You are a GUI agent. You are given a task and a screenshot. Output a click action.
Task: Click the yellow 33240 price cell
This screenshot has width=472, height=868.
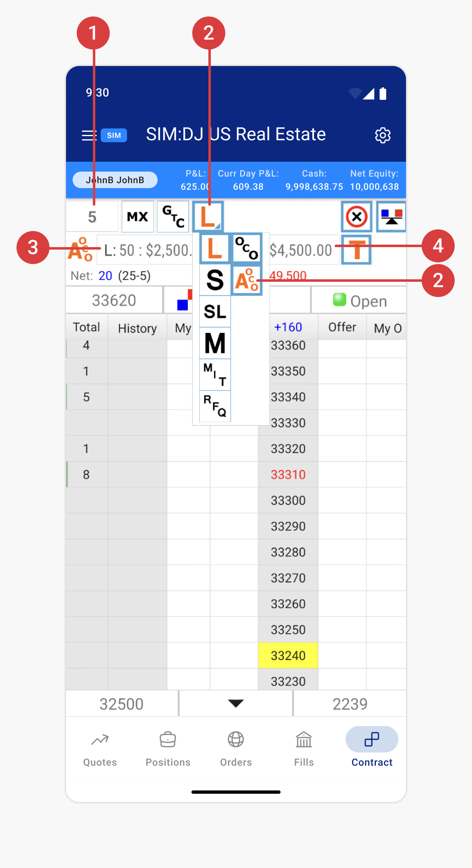pyautogui.click(x=288, y=656)
